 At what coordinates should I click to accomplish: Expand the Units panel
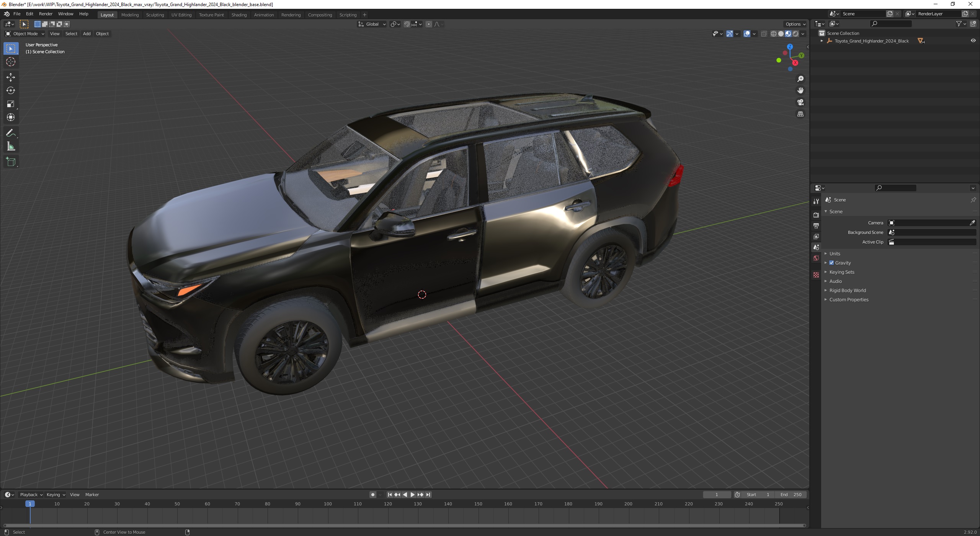coord(835,253)
